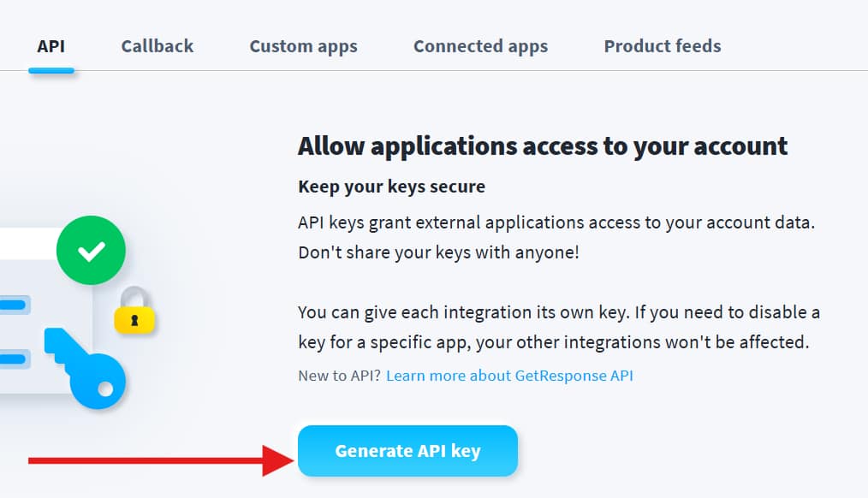Click the each integration its own key paragraph

[x=559, y=327]
